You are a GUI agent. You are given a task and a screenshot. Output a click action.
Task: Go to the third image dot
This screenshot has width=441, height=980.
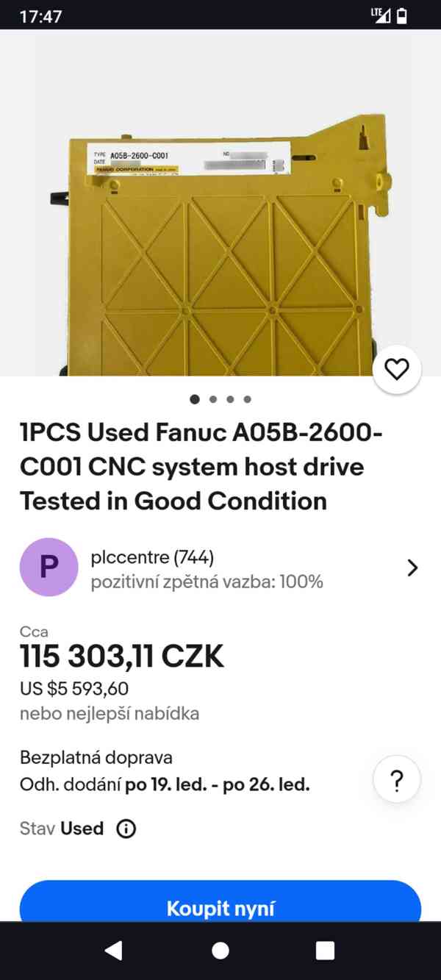pos(230,399)
